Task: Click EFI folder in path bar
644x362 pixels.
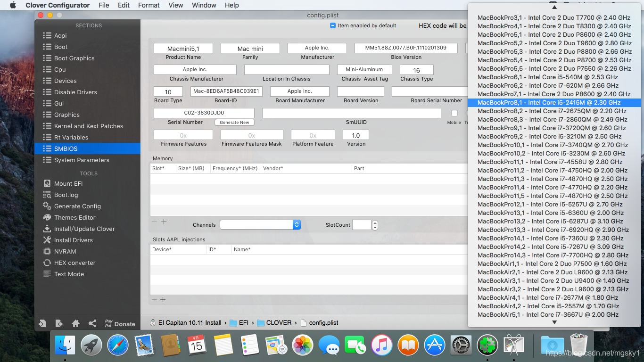Action: point(239,323)
